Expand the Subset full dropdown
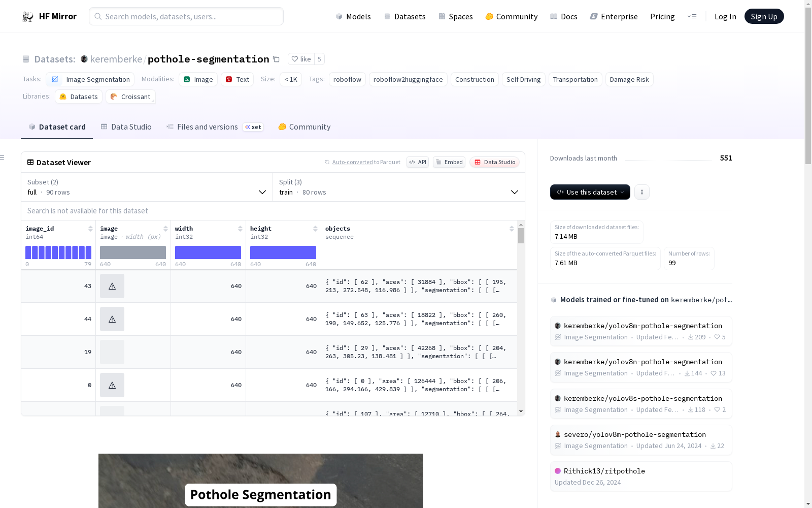The height and width of the screenshot is (508, 812). pos(147,187)
